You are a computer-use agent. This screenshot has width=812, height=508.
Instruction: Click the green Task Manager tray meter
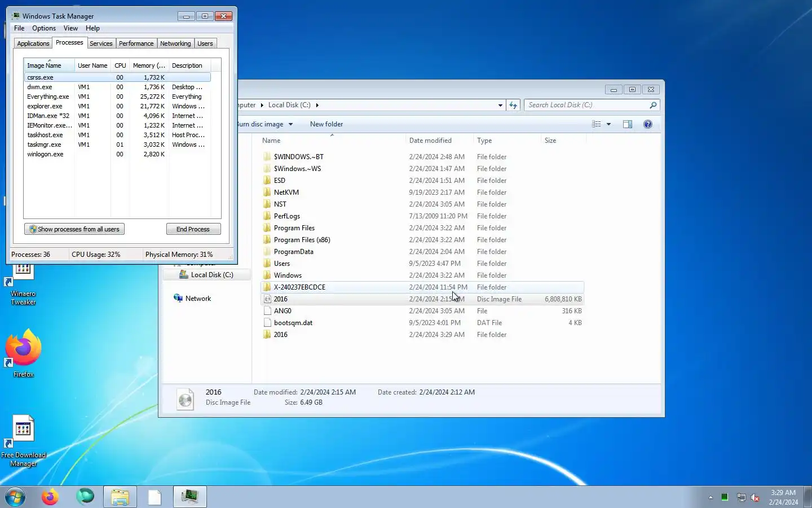pyautogui.click(x=725, y=497)
